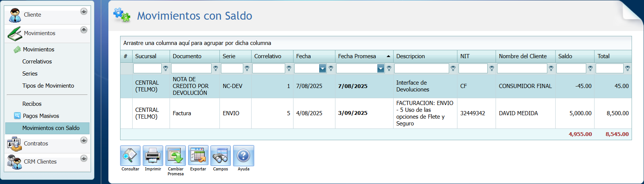Sort by the Sucursal column header
This screenshot has height=184, width=644.
point(151,56)
